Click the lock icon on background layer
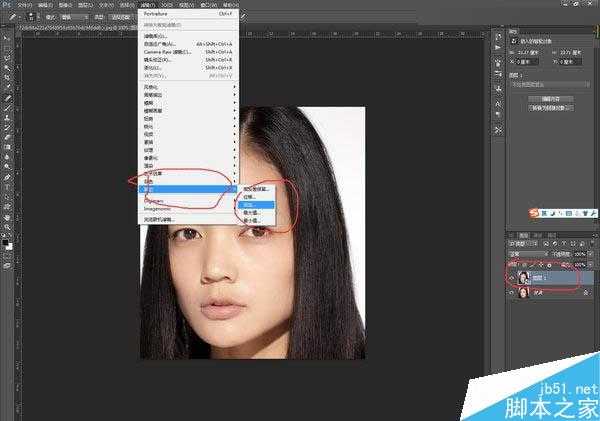Screen dimensions: 600x421 pyautogui.click(x=586, y=293)
